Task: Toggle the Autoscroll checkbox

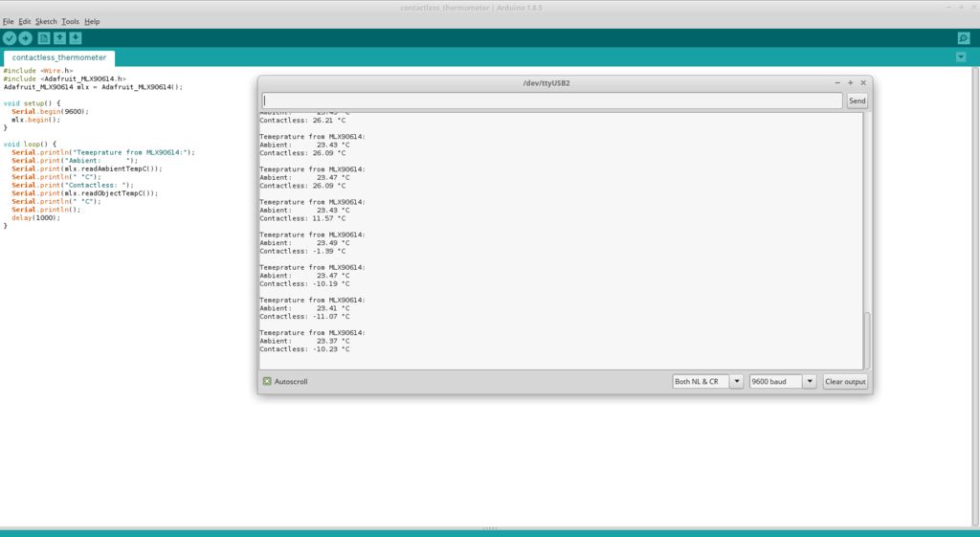Action: pyautogui.click(x=267, y=381)
